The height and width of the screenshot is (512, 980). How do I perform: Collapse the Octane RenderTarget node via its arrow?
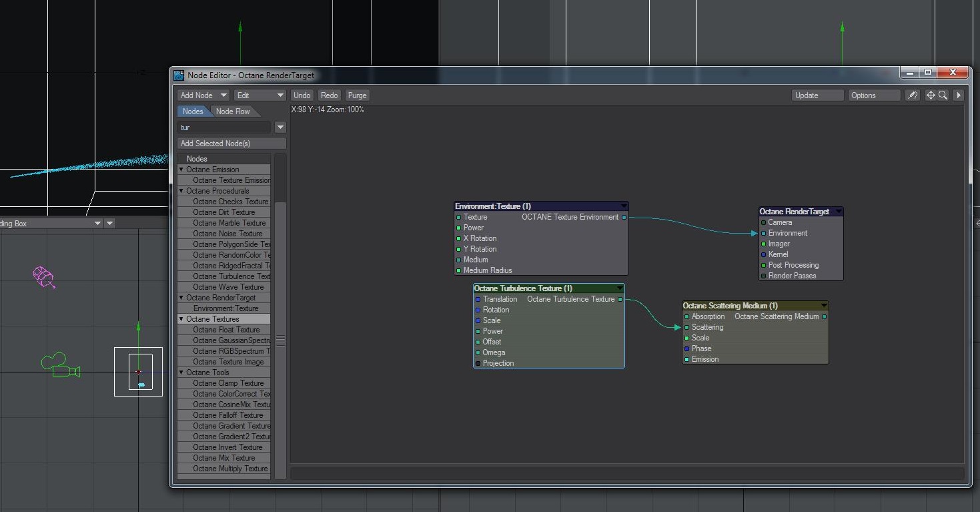click(839, 212)
